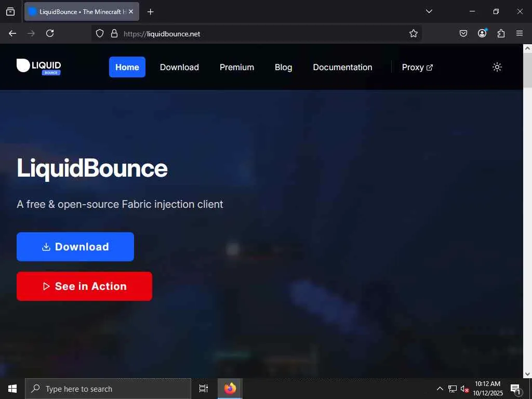
Task: Click the Firefox taskbar icon
Action: (x=230, y=389)
